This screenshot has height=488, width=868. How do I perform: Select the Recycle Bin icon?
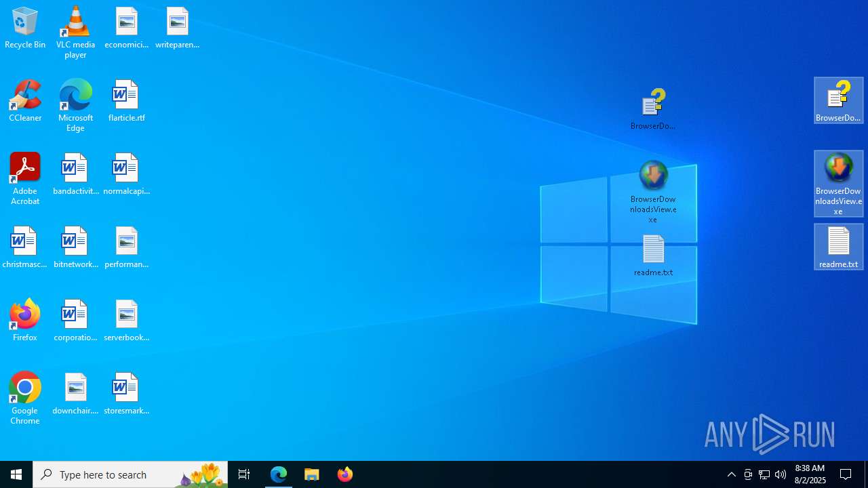(25, 28)
